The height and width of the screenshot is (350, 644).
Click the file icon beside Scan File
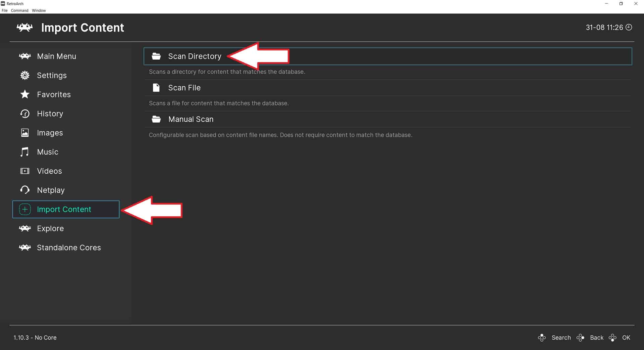click(156, 87)
